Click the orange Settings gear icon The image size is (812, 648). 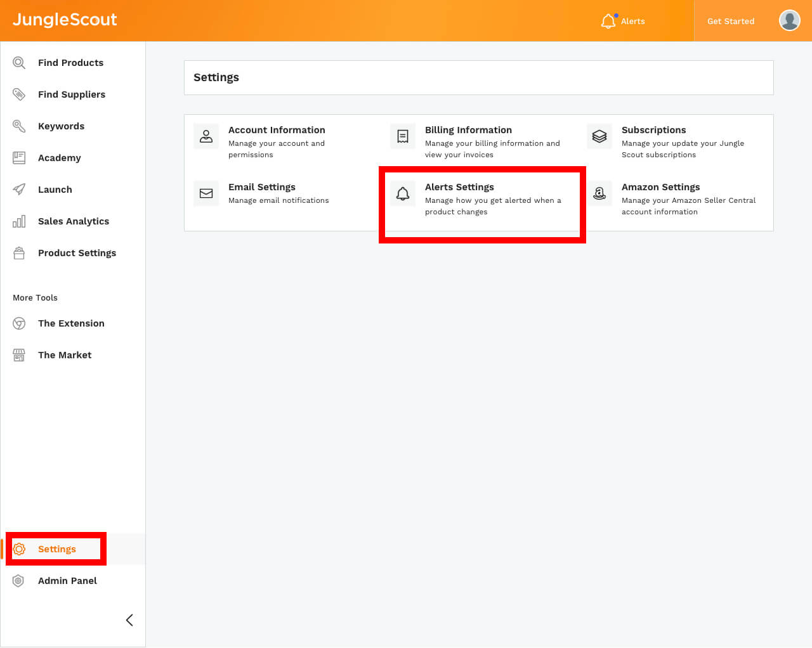click(19, 549)
